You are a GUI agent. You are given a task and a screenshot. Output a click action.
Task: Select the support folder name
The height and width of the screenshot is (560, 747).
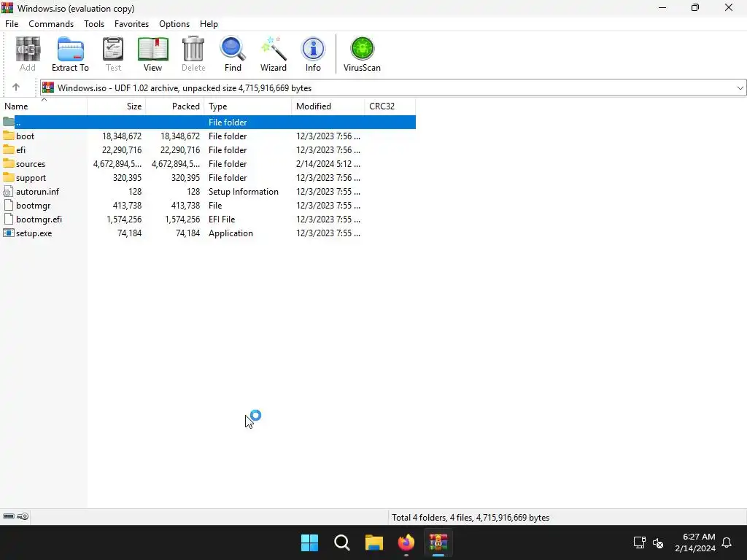click(31, 178)
